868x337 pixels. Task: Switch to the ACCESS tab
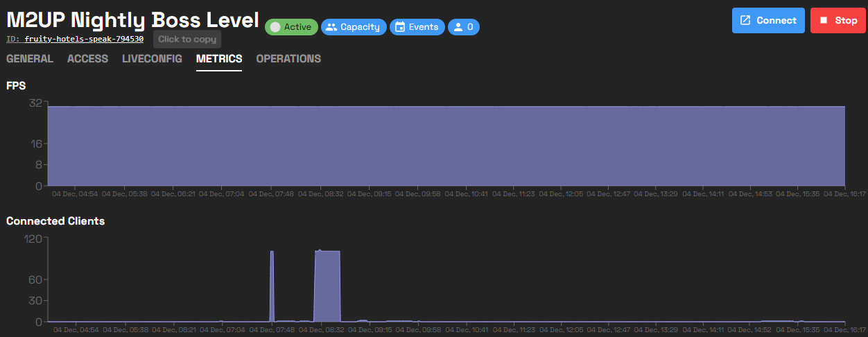click(x=87, y=59)
